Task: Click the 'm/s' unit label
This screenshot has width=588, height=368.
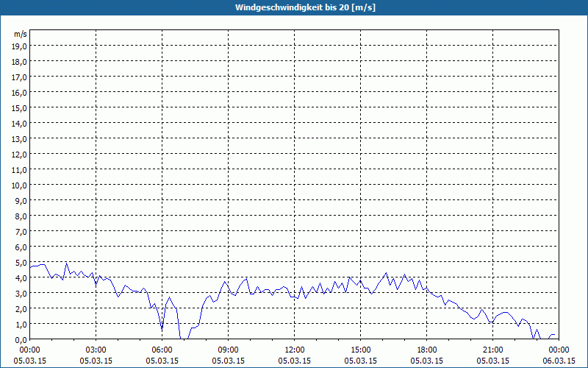Action: tap(21, 34)
